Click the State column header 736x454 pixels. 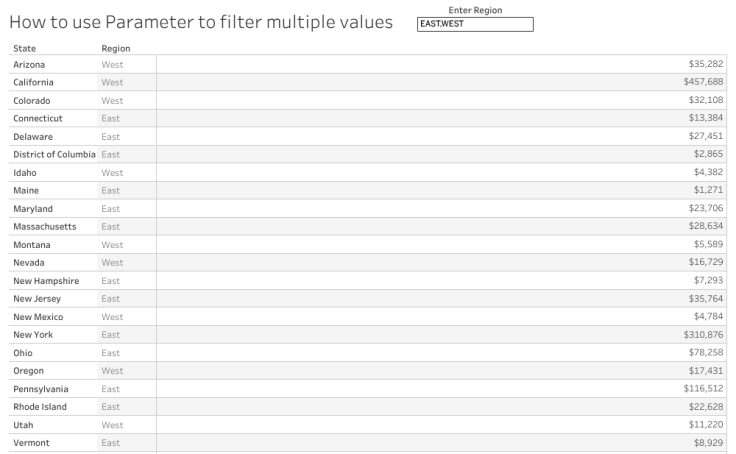tap(25, 48)
